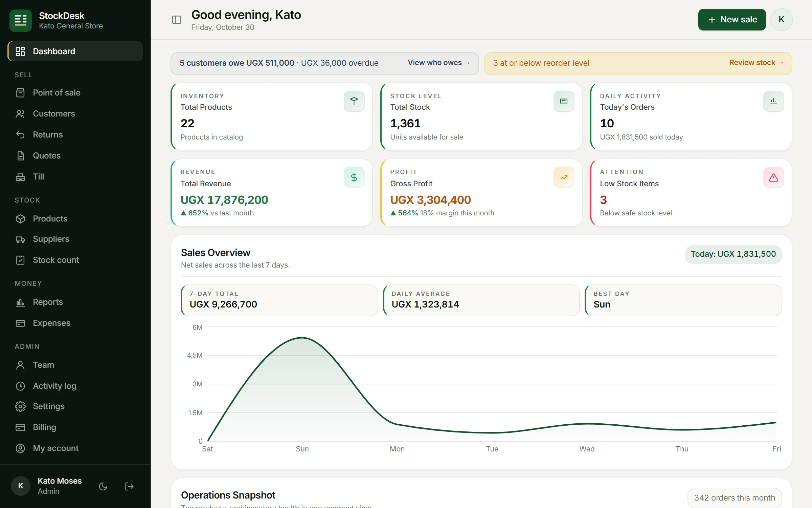The width and height of the screenshot is (812, 508).
Task: Click Review stock link
Action: [x=756, y=63]
